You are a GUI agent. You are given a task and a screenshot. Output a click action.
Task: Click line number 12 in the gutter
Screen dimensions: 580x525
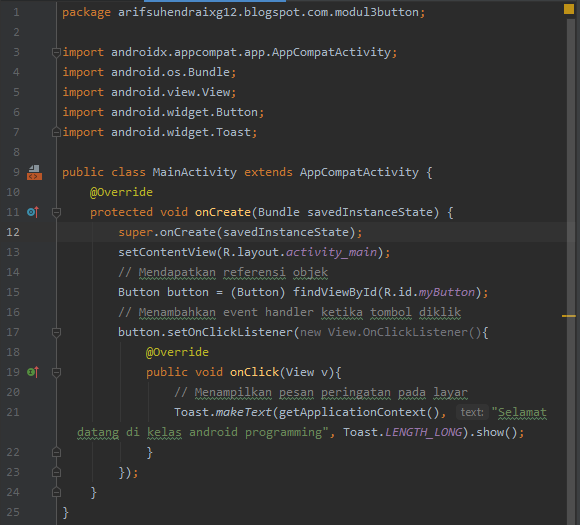pos(13,232)
